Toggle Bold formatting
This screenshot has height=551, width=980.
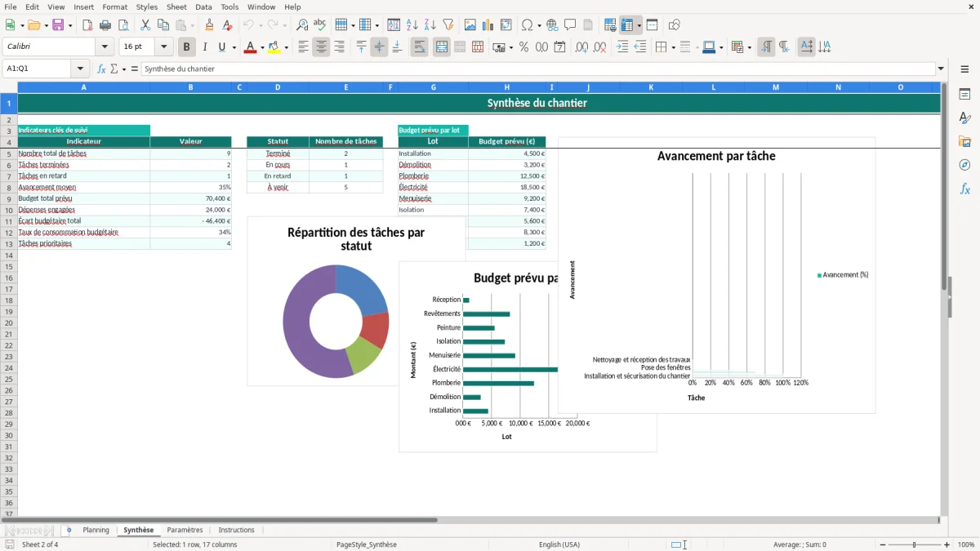tap(187, 47)
